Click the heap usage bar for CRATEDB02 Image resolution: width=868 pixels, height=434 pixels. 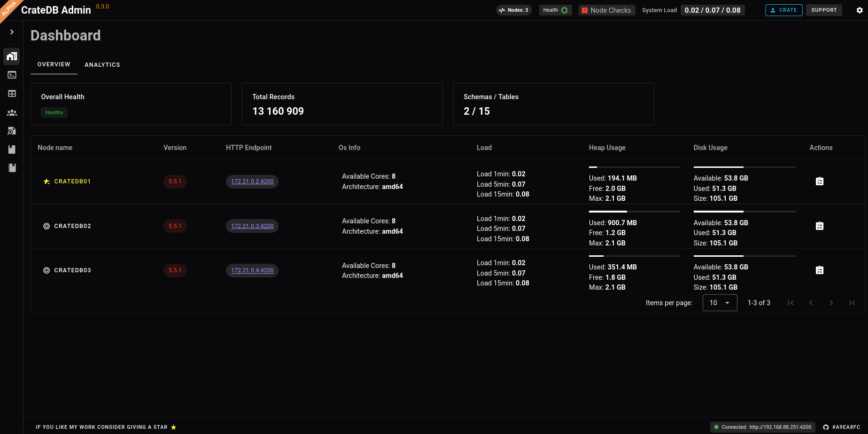tap(635, 212)
